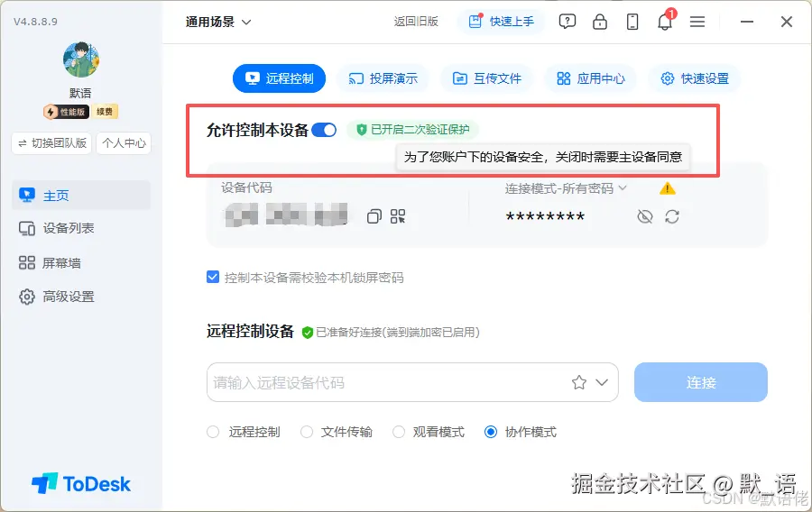Toggle 允许控制本设备 switch
The height and width of the screenshot is (512, 812).
pos(324,130)
